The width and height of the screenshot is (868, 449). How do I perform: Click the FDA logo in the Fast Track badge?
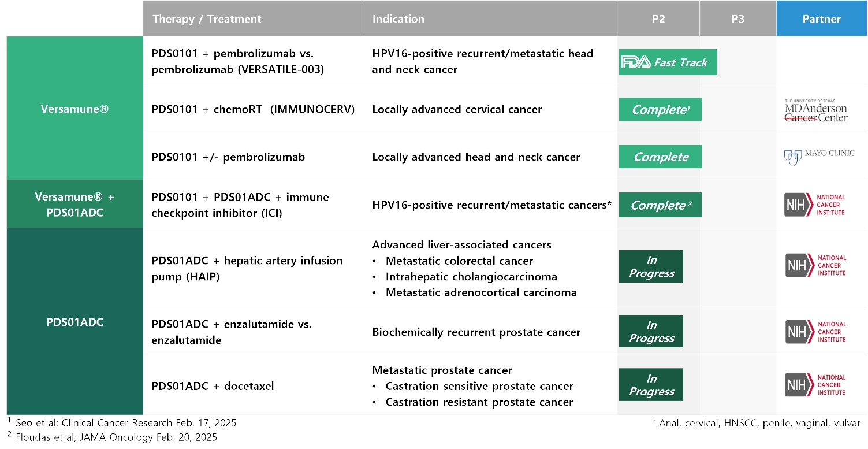click(x=635, y=62)
